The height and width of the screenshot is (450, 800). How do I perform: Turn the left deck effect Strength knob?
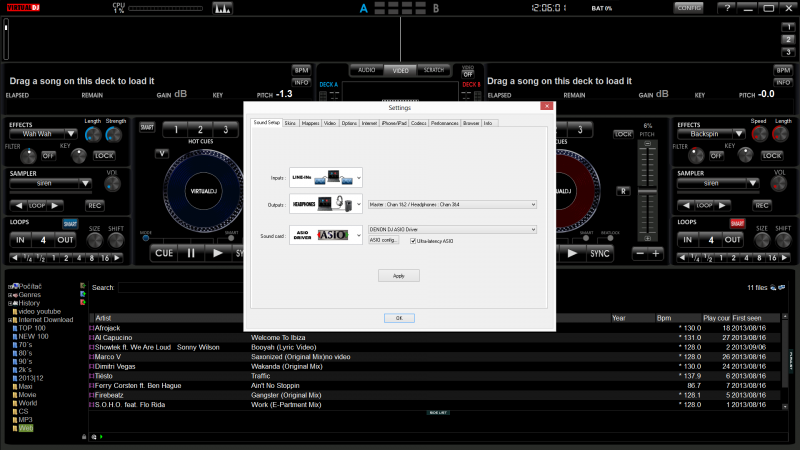(116, 134)
